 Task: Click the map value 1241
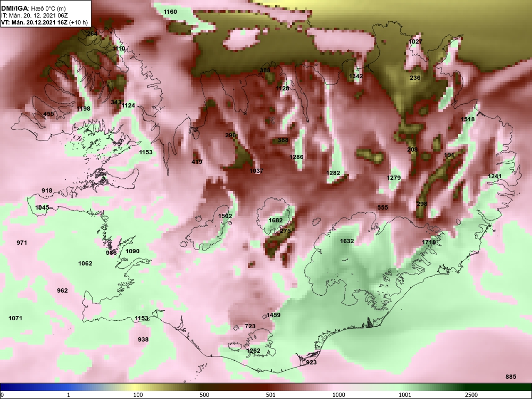495,176
